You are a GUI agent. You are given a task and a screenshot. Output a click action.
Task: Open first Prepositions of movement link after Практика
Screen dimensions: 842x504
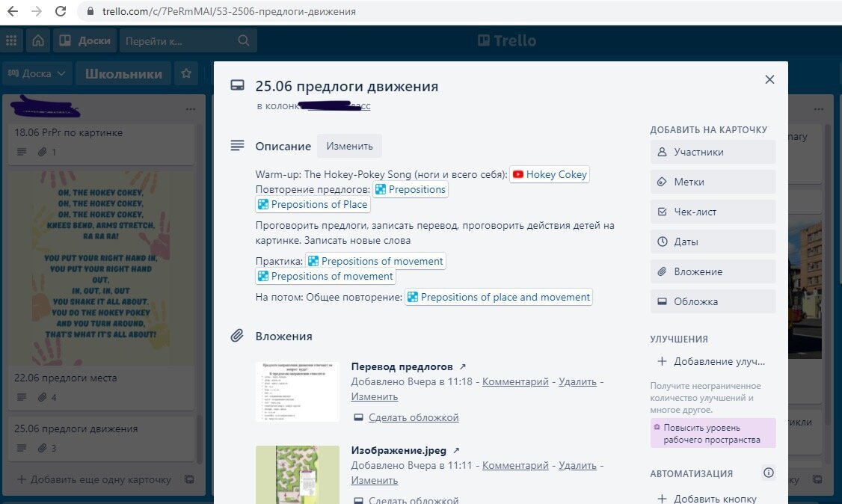376,262
